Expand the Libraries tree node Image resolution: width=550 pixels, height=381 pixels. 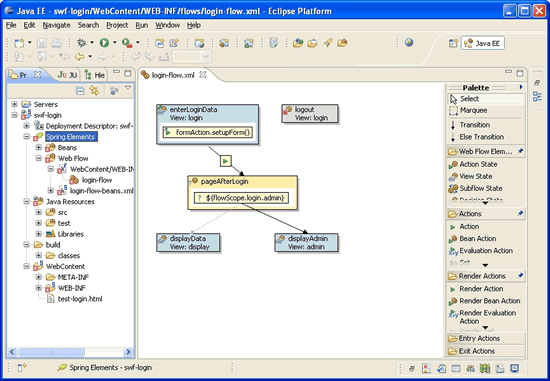pyautogui.click(x=39, y=234)
